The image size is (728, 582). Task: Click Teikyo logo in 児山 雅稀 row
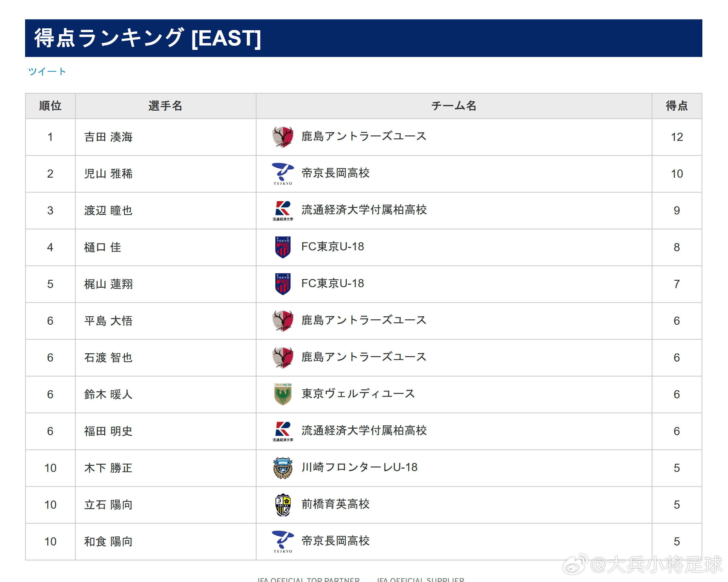[283, 174]
